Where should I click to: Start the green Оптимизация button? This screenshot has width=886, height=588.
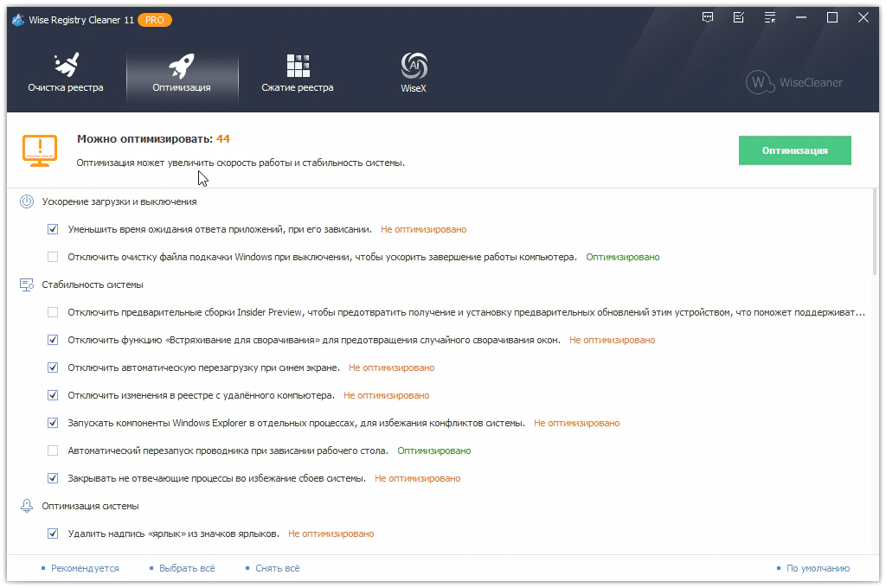(x=794, y=150)
